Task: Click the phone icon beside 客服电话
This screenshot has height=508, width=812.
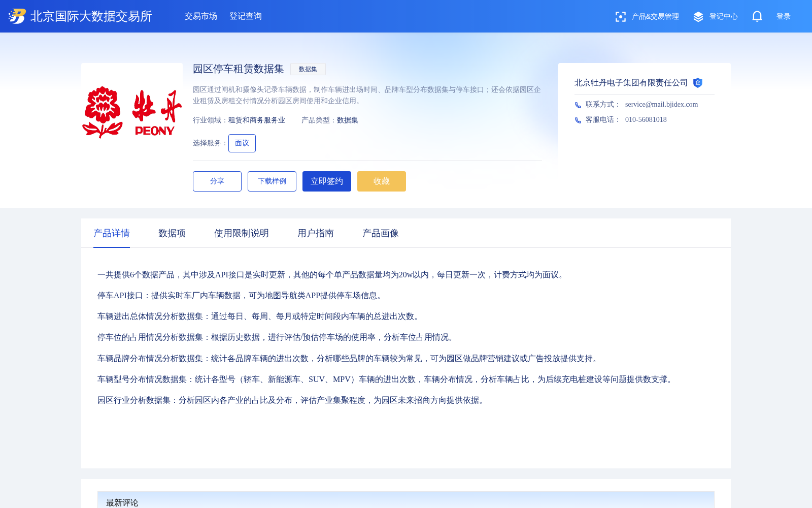Action: coord(578,120)
